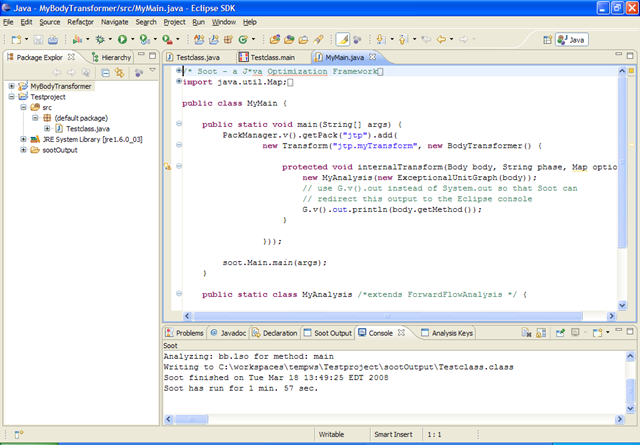Click the Open Perspective icon
Viewport: 640px width, 445px height.
(x=547, y=40)
